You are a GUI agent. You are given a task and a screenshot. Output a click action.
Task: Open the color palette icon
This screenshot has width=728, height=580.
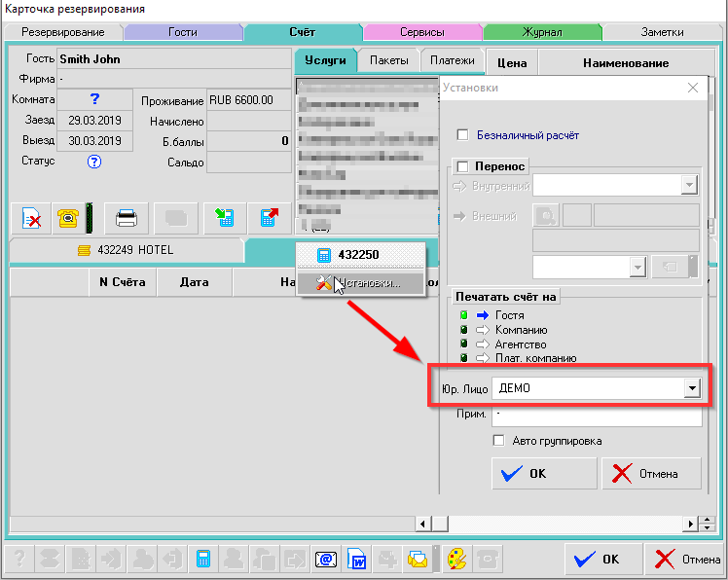click(456, 560)
